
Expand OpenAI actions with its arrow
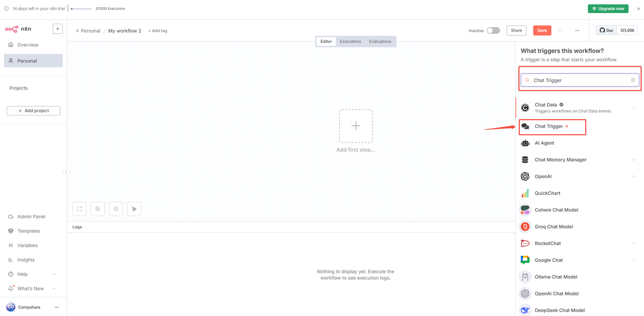coord(633,176)
